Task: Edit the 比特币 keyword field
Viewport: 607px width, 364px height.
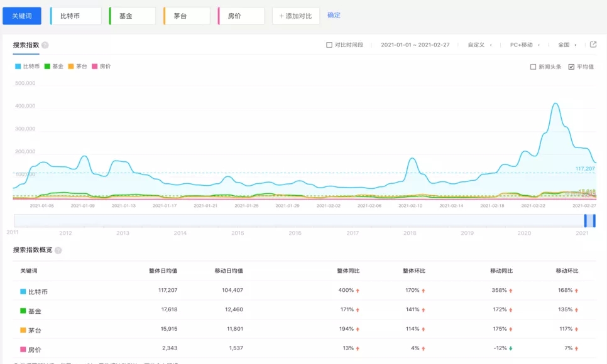Action: [x=76, y=16]
